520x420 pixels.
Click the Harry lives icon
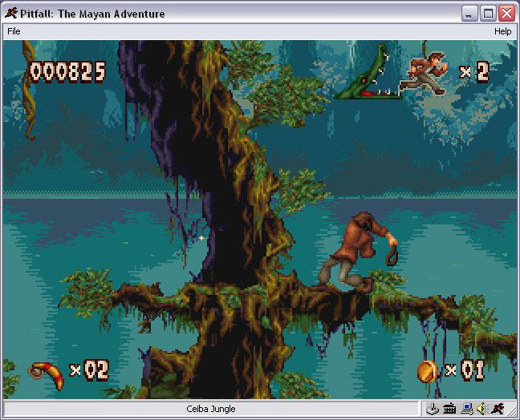click(424, 73)
